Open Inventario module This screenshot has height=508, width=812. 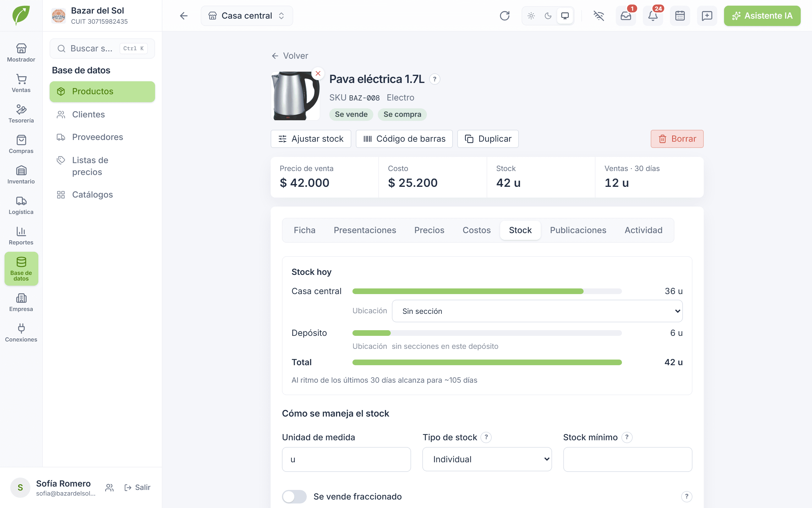pos(21,175)
